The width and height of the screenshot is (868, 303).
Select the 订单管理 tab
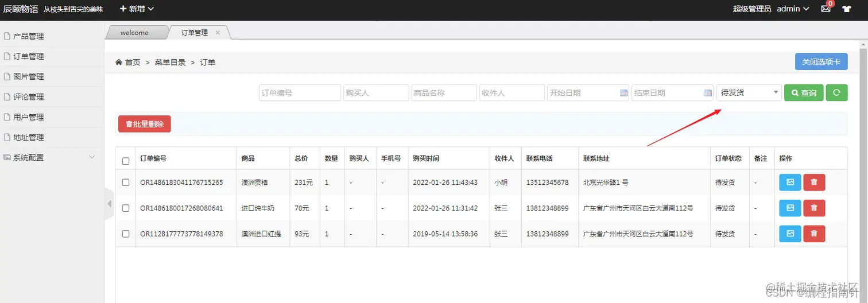coord(194,33)
